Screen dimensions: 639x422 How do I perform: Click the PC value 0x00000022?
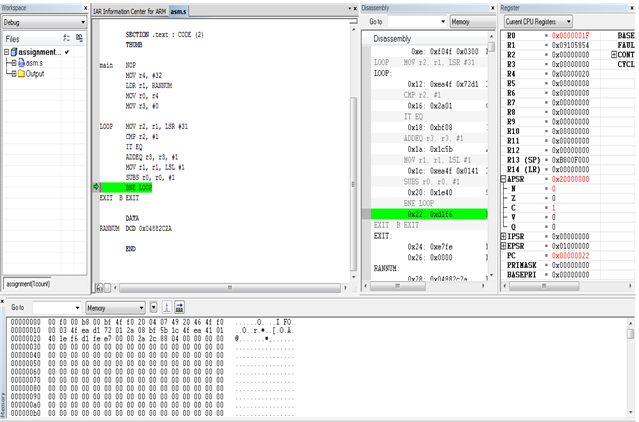570,255
